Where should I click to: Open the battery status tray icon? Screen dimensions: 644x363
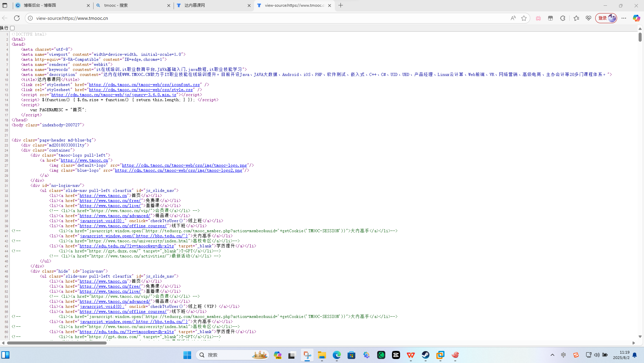(x=605, y=355)
